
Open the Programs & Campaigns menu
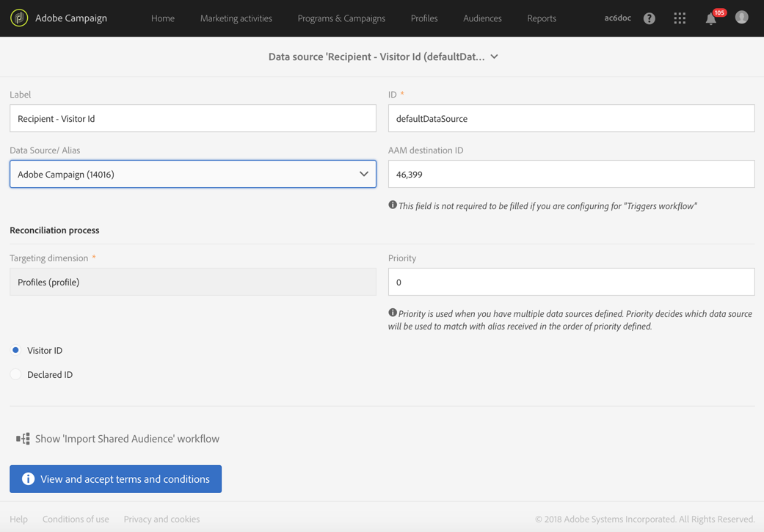(x=341, y=18)
